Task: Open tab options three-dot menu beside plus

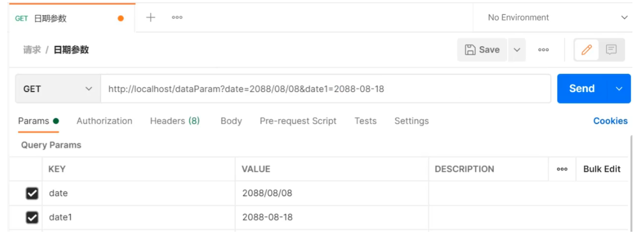Action: pos(177,17)
